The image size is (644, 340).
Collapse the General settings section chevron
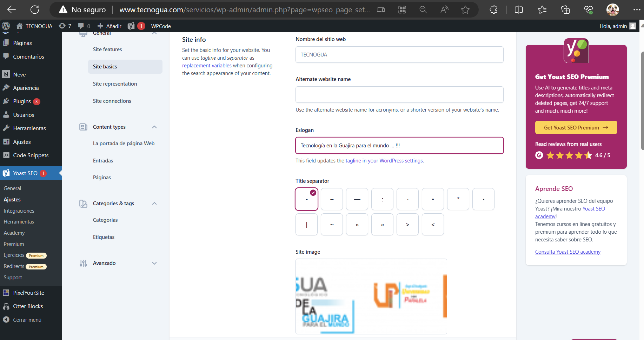click(x=154, y=33)
